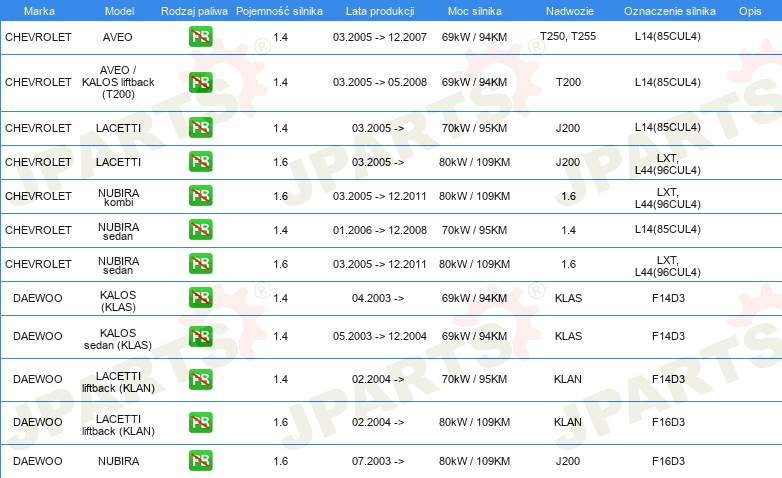Select the NUBIRA kombi model cell
The height and width of the screenshot is (478, 782).
[x=119, y=197]
